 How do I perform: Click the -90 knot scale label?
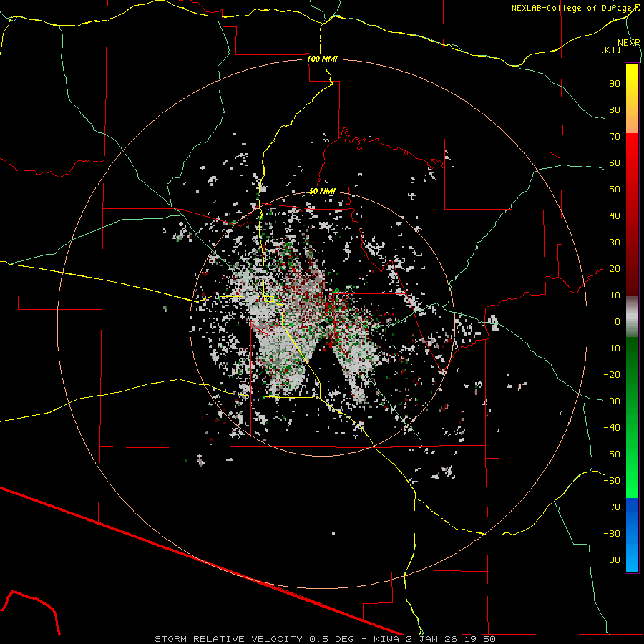[x=612, y=560]
